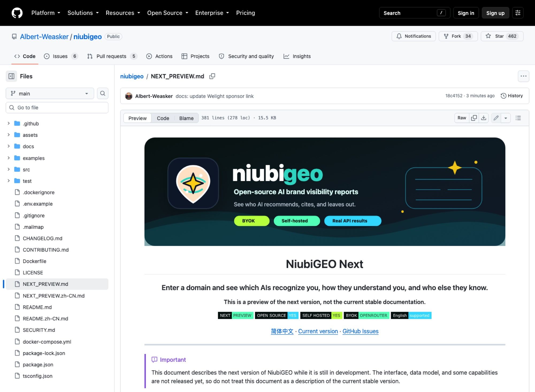This screenshot has height=392, width=535.
Task: Click the Go to file input
Action: tap(57, 107)
